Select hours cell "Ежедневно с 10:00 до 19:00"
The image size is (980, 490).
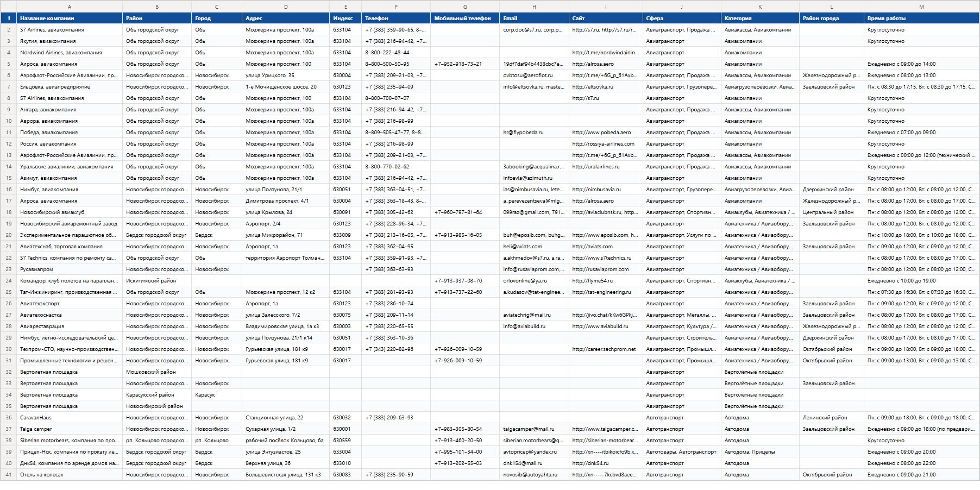(921, 281)
